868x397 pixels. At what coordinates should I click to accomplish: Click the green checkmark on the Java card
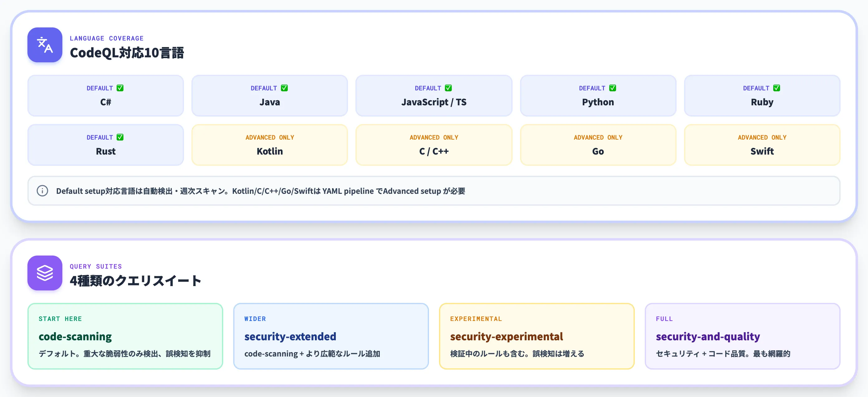[x=284, y=88]
